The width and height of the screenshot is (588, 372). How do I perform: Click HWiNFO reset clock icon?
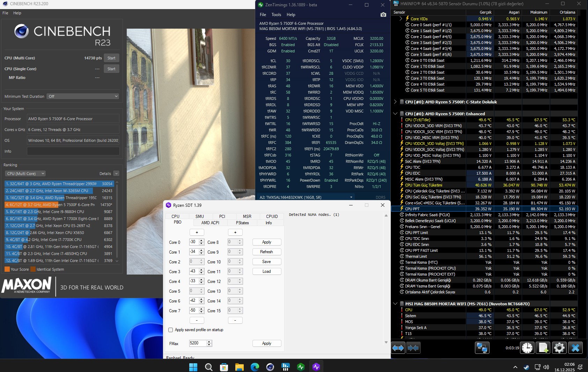click(x=527, y=348)
